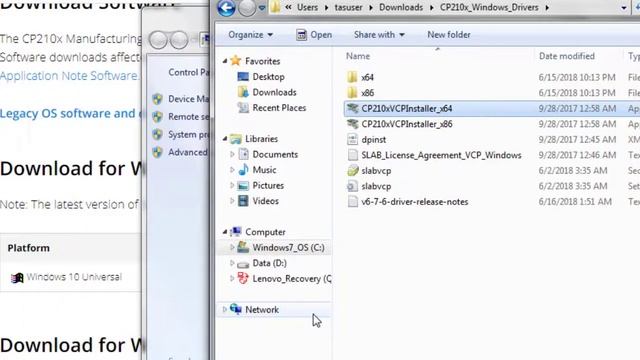Sort files by the Name column
This screenshot has width=640, height=360.
tap(358, 56)
